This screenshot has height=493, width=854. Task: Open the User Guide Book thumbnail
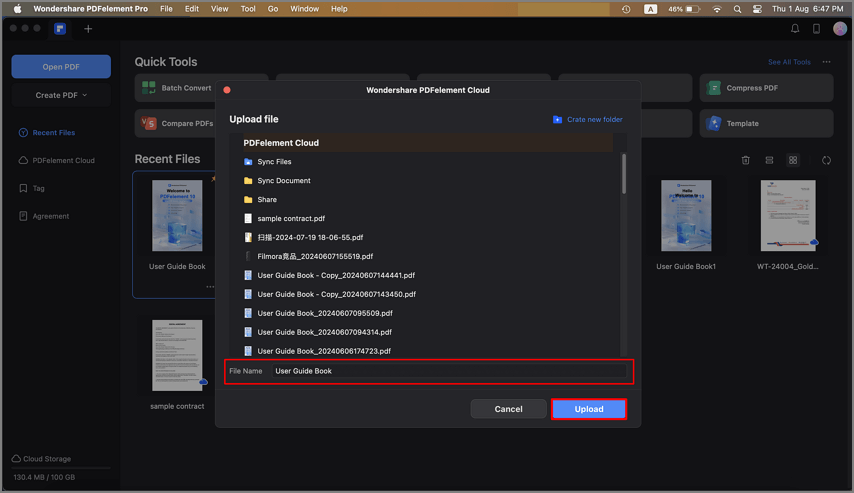(177, 216)
